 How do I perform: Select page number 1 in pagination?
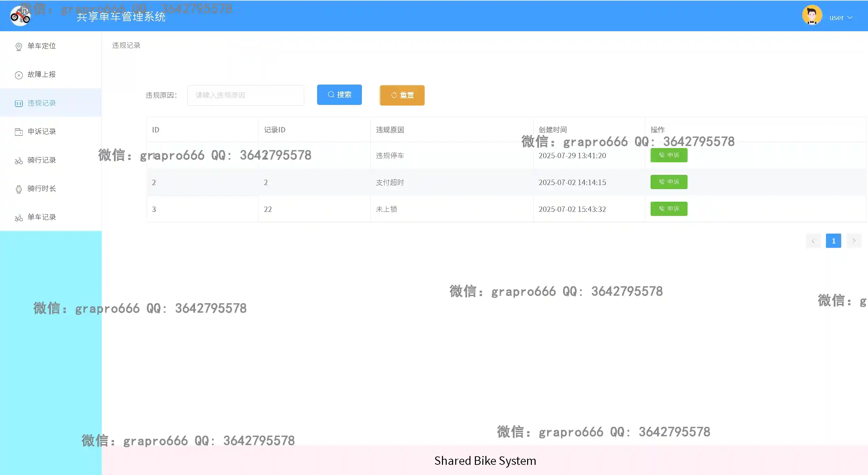(833, 241)
